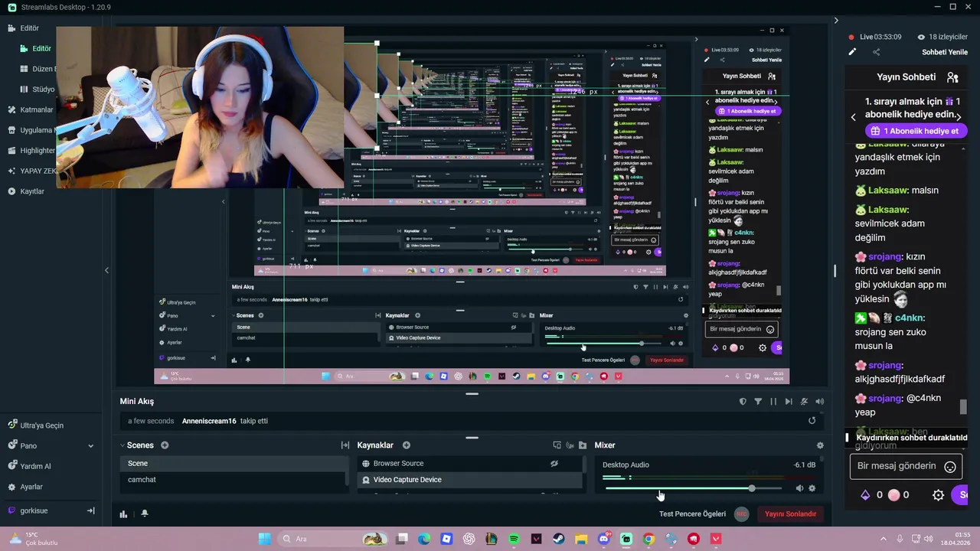This screenshot has width=980, height=551.
Task: Go to next gift leaderboard banner
Action: coord(959,117)
